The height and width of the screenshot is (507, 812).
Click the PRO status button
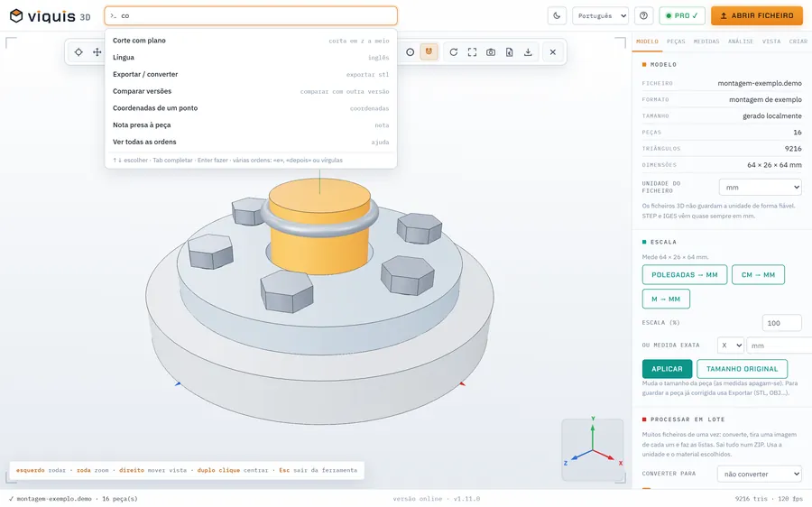point(682,15)
